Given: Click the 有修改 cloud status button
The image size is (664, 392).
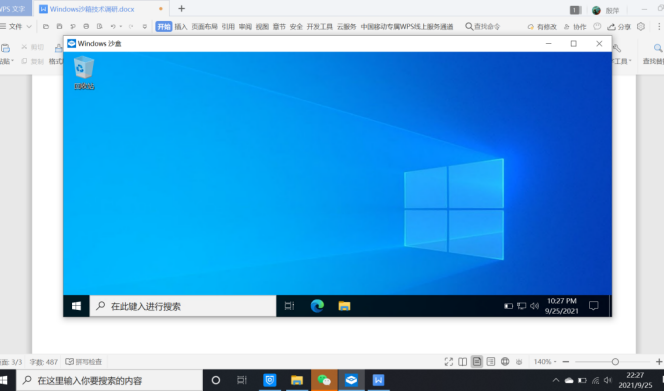Looking at the screenshot, I should click(542, 27).
